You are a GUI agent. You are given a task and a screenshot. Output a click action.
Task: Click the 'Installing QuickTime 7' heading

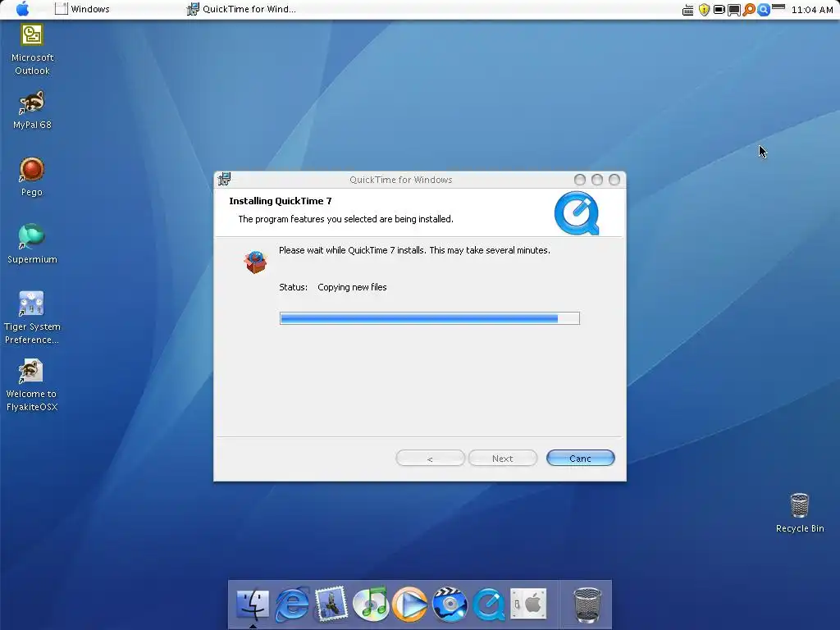coord(281,201)
